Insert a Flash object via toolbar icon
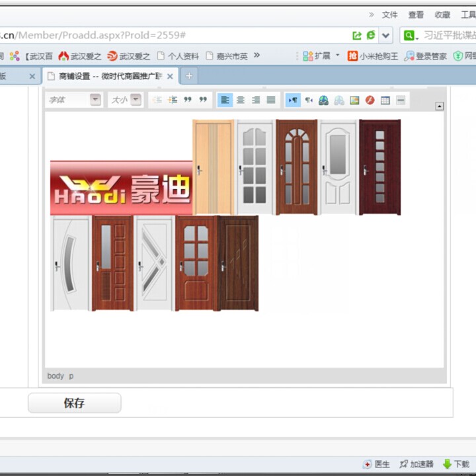The image size is (476, 476). click(x=370, y=100)
